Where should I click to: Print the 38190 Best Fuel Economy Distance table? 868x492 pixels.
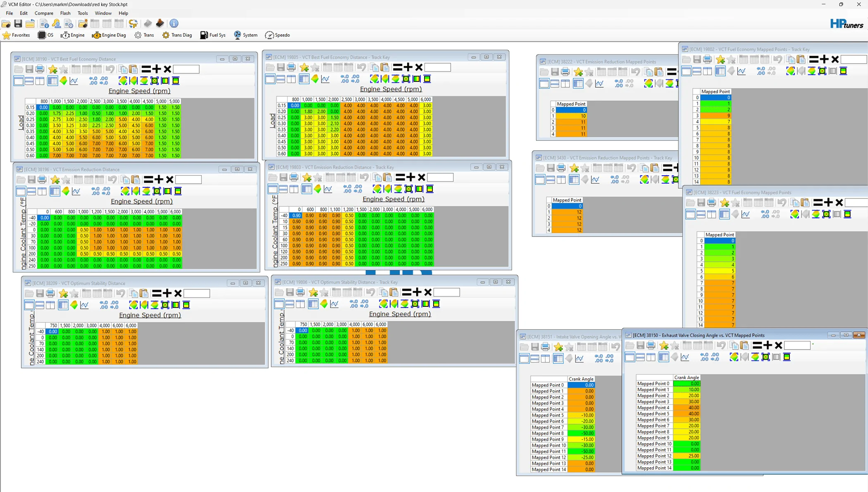tap(40, 69)
